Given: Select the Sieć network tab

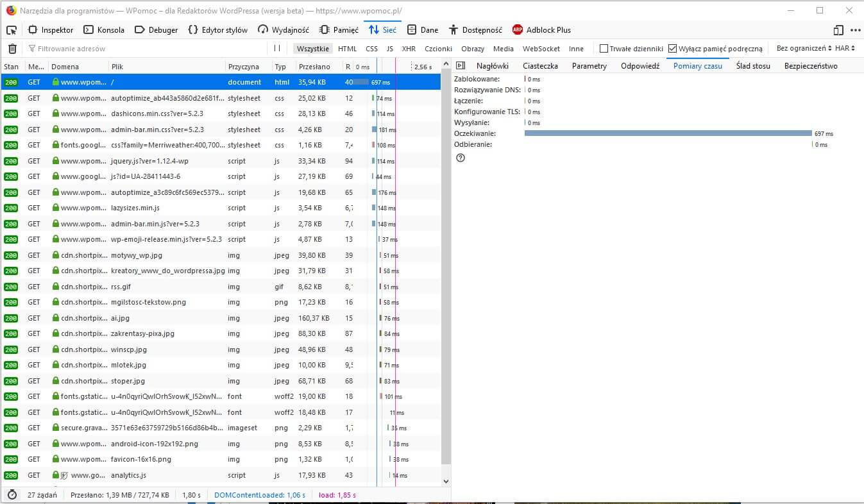Looking at the screenshot, I should pyautogui.click(x=383, y=30).
